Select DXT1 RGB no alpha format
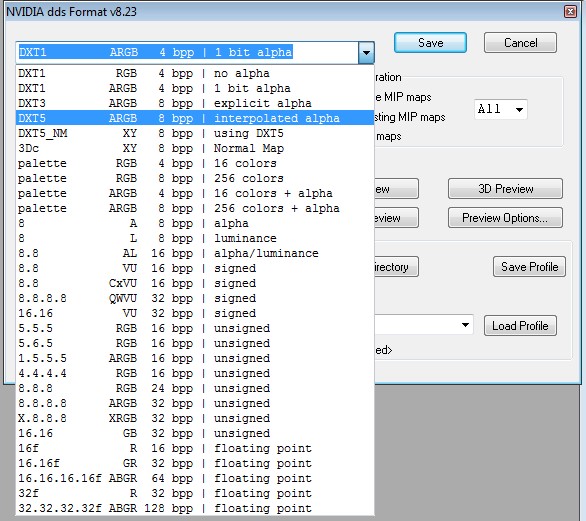This screenshot has height=521, width=586. pyautogui.click(x=195, y=73)
